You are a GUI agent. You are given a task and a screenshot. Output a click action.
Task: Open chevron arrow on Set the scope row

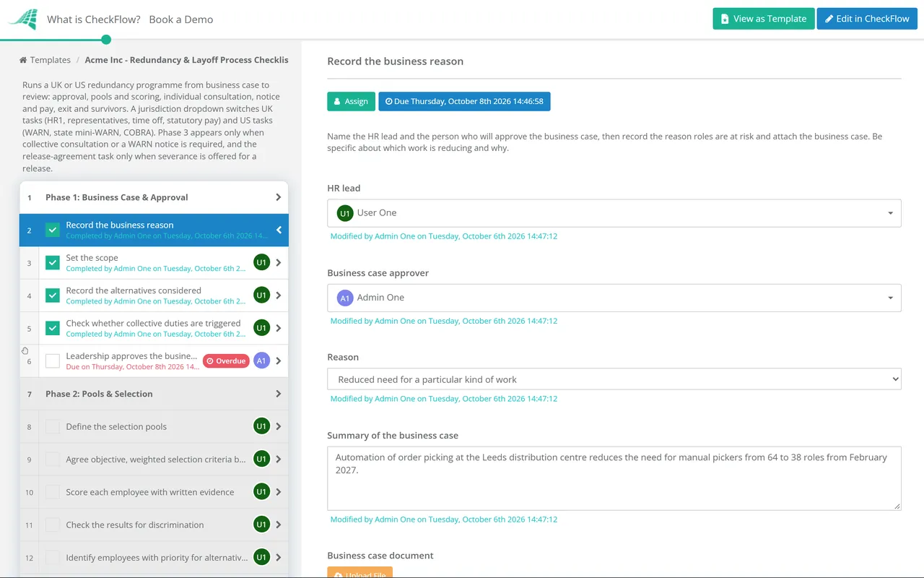click(279, 263)
